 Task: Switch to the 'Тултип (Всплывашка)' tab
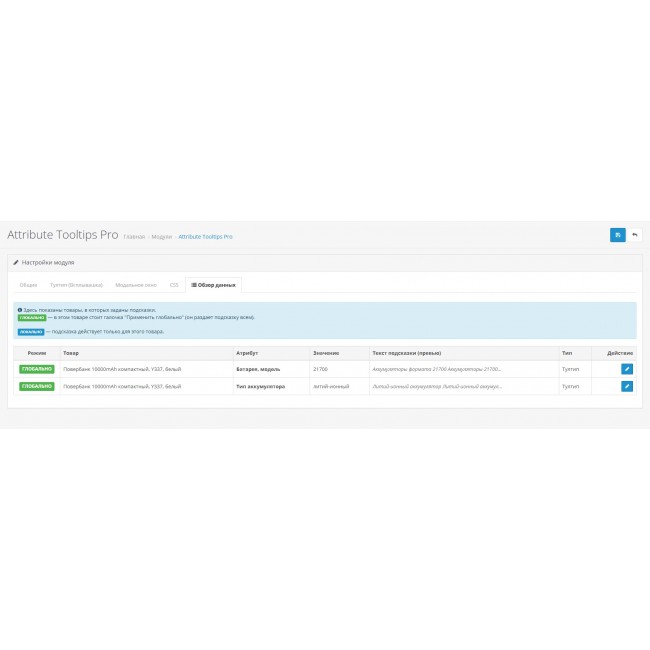click(76, 285)
